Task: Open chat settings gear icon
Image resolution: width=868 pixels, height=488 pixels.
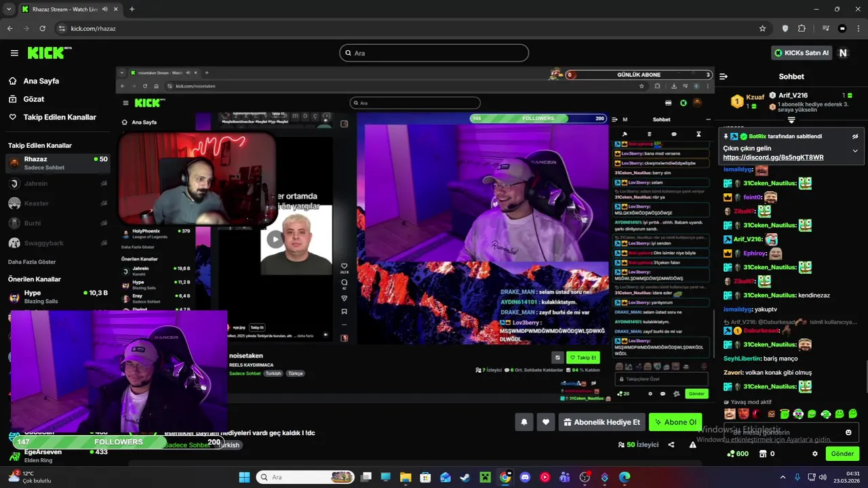Action: (814, 454)
